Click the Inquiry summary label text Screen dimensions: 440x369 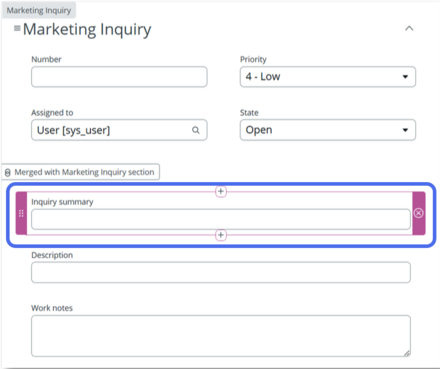coord(62,202)
